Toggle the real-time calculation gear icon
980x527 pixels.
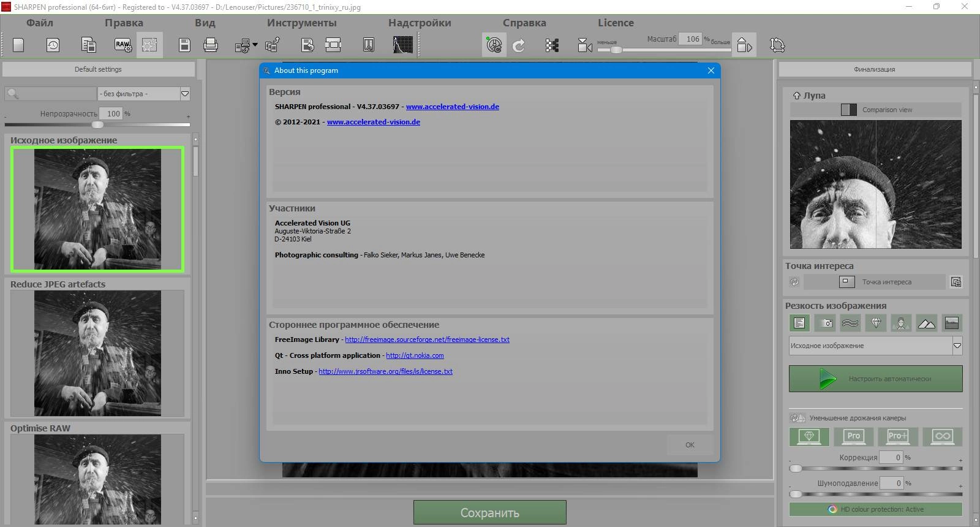pyautogui.click(x=494, y=45)
